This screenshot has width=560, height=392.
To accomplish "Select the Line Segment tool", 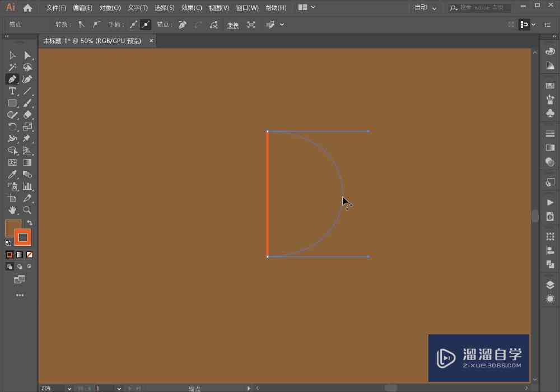I will pos(27,91).
